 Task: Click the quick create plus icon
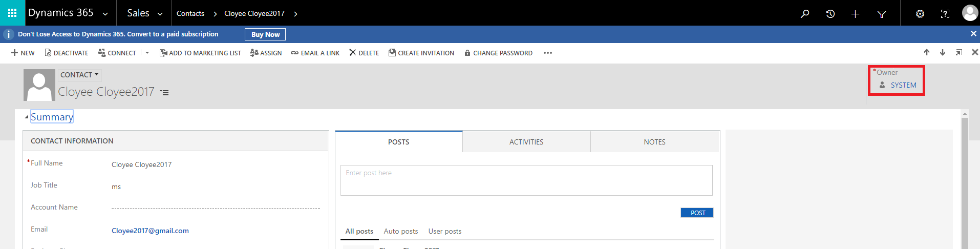[855, 14]
